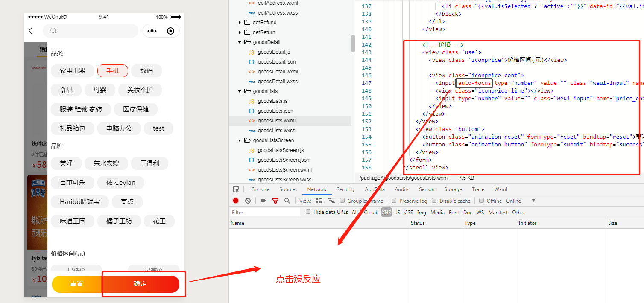Check the Disable cache option
The image size is (644, 303).
point(434,201)
